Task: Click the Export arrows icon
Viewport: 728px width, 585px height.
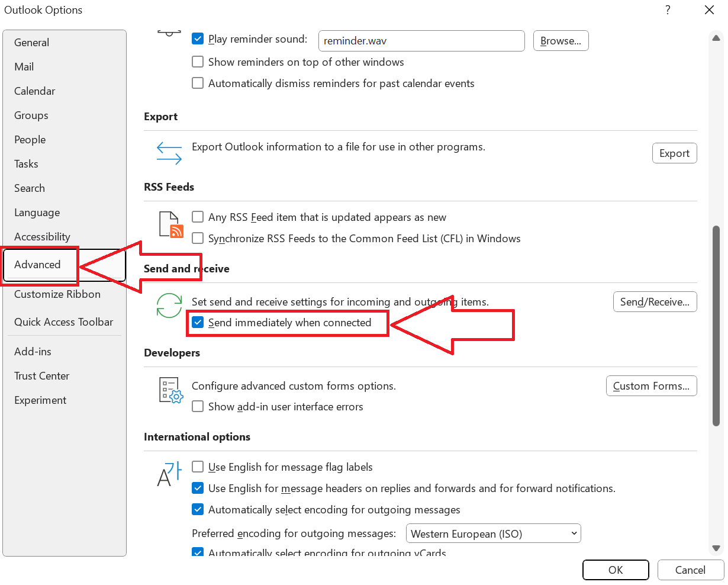Action: point(169,153)
